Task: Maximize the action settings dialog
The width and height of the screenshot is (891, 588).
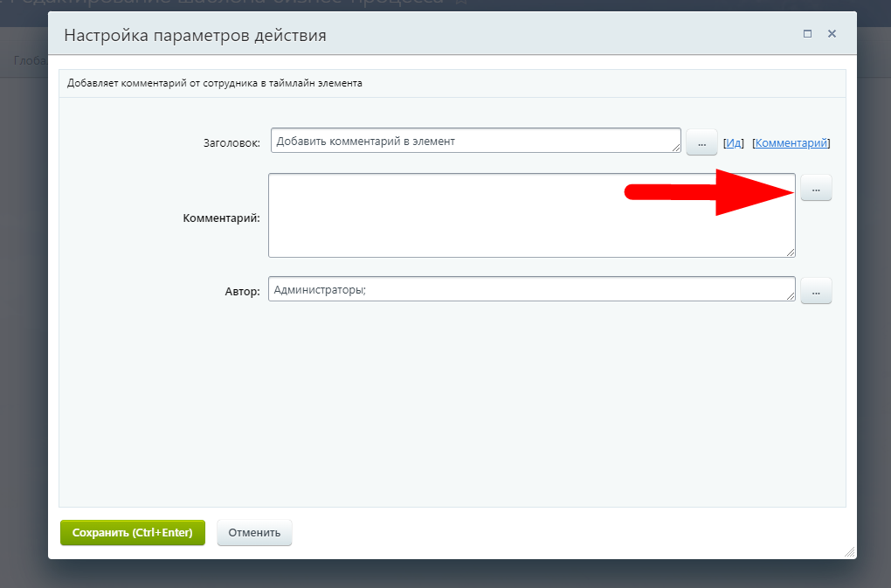Action: coord(807,34)
